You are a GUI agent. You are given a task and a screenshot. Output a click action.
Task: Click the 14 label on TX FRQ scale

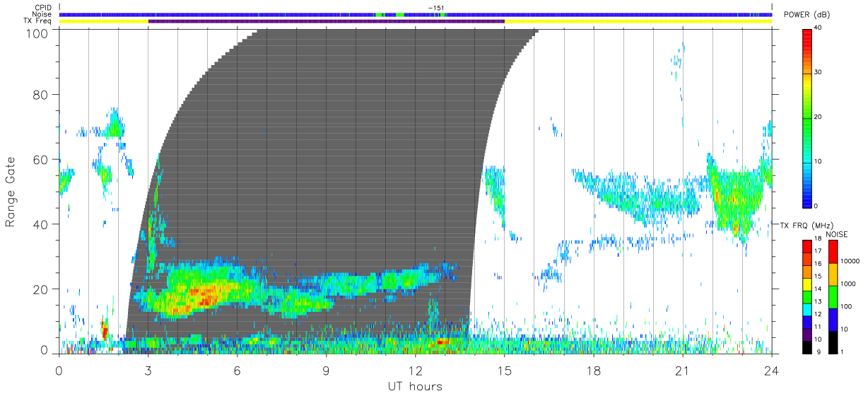[819, 289]
